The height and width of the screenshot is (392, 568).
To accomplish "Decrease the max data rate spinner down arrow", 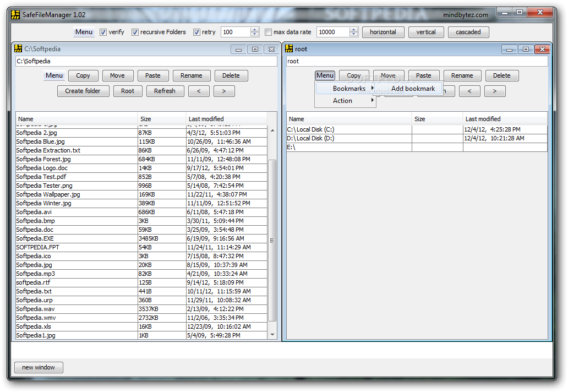I will pos(353,35).
